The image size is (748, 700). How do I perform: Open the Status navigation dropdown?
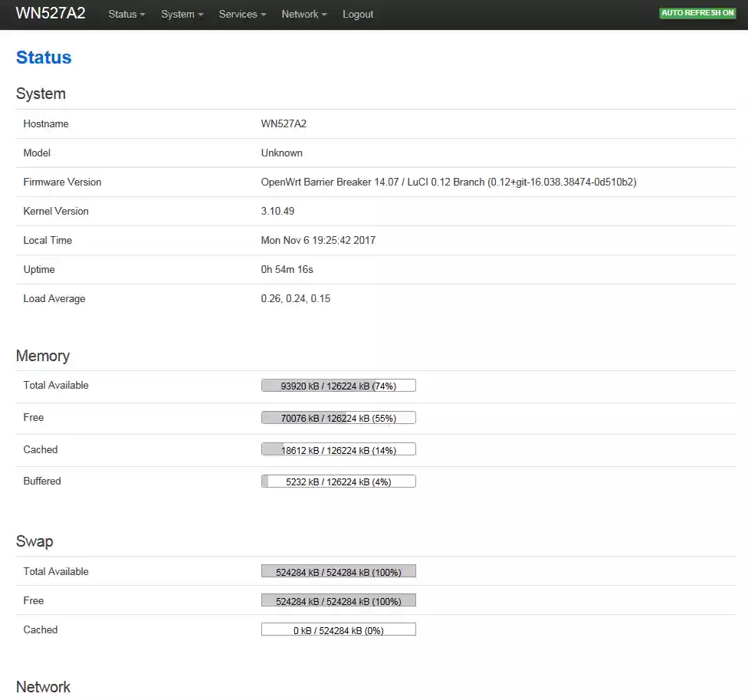point(126,14)
